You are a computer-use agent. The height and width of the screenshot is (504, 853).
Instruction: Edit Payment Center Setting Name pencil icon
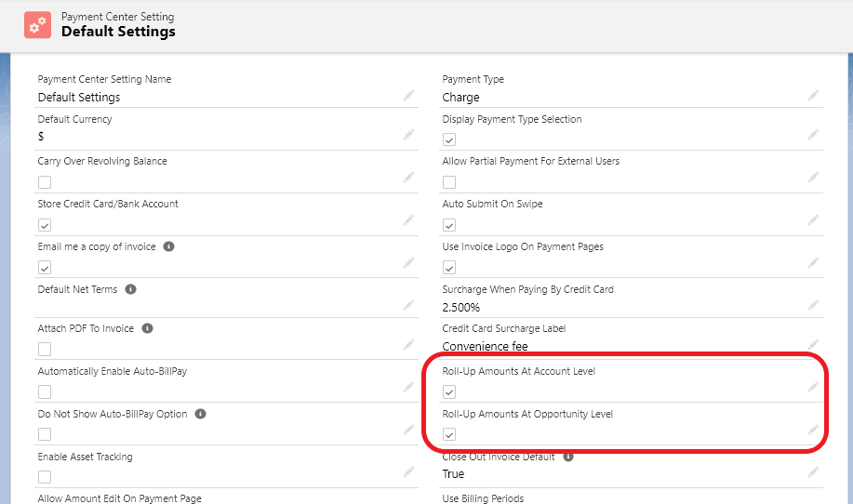tap(408, 96)
